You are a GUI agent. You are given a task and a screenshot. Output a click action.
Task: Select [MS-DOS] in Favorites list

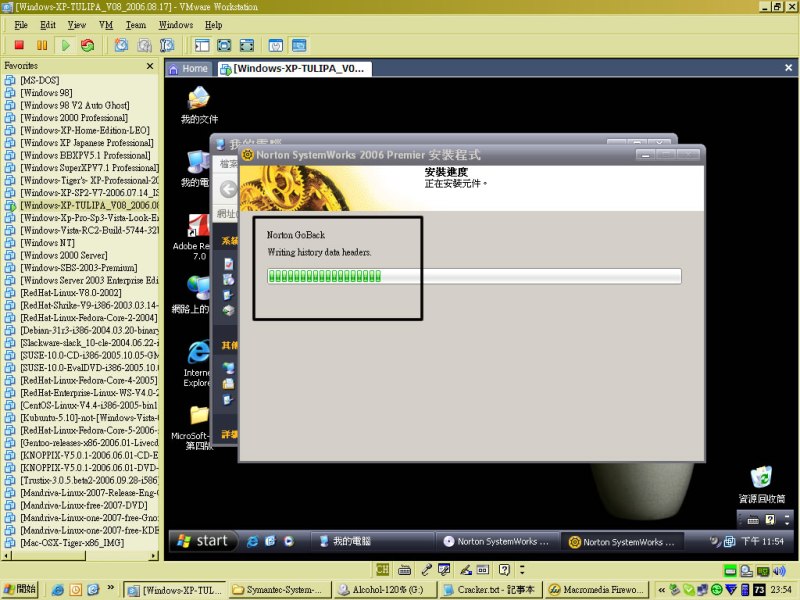tap(40, 80)
